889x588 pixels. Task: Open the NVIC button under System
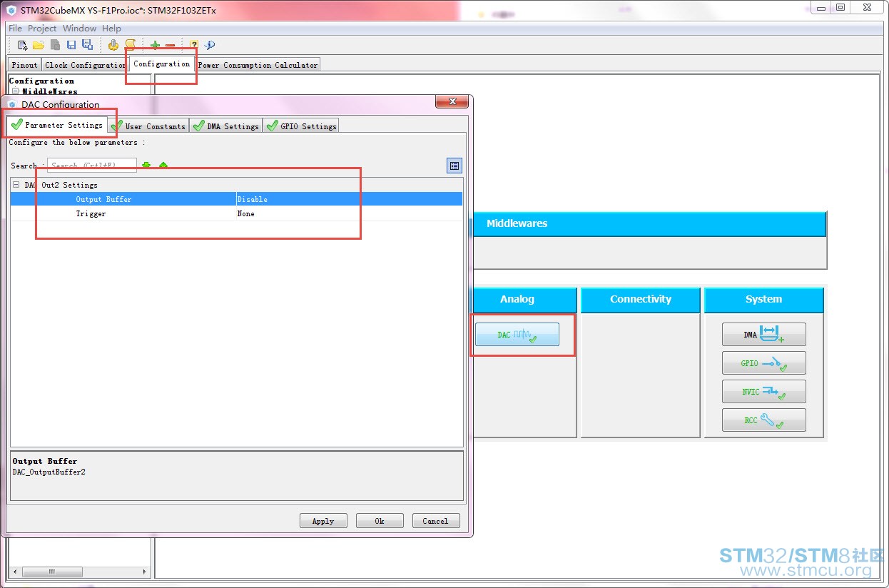pyautogui.click(x=763, y=391)
